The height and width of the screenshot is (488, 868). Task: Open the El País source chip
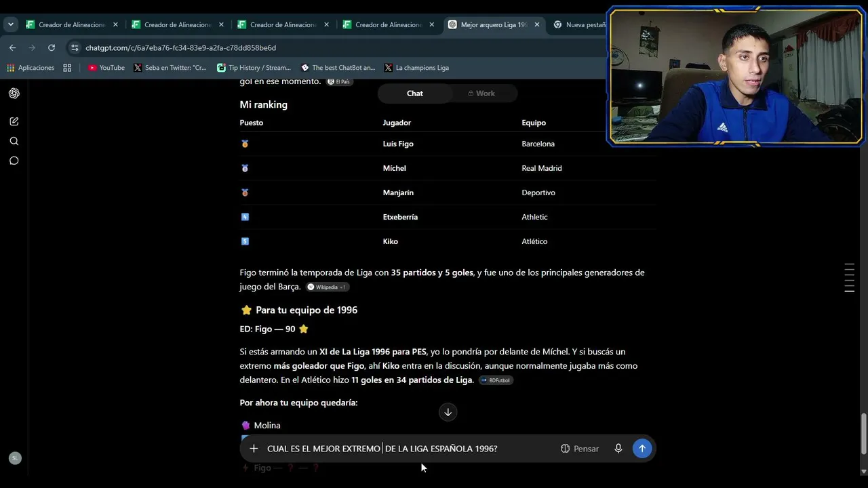340,81
